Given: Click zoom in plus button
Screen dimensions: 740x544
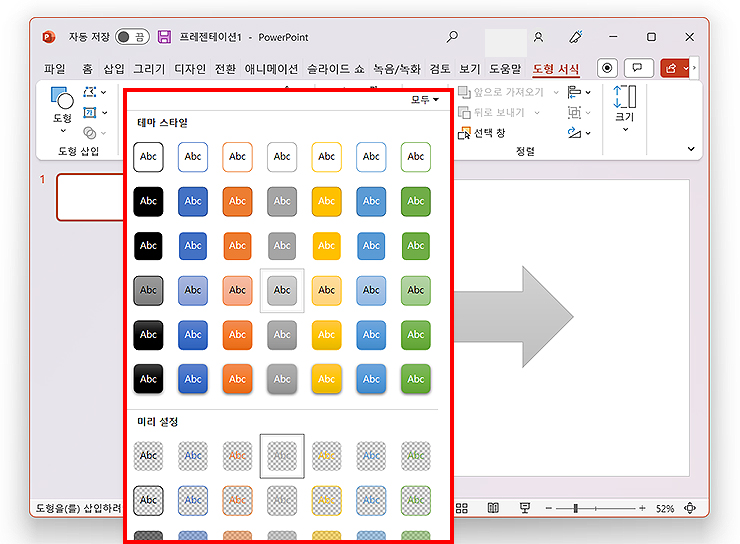Looking at the screenshot, I should click(x=642, y=508).
